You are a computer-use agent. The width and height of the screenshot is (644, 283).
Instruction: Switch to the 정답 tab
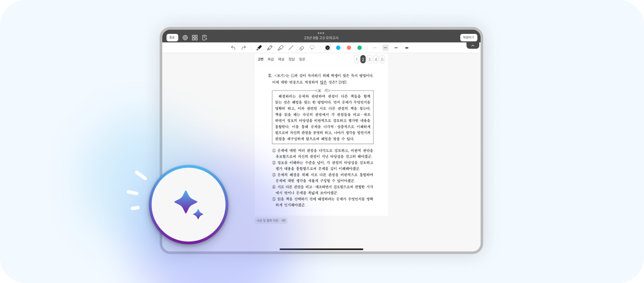(292, 59)
